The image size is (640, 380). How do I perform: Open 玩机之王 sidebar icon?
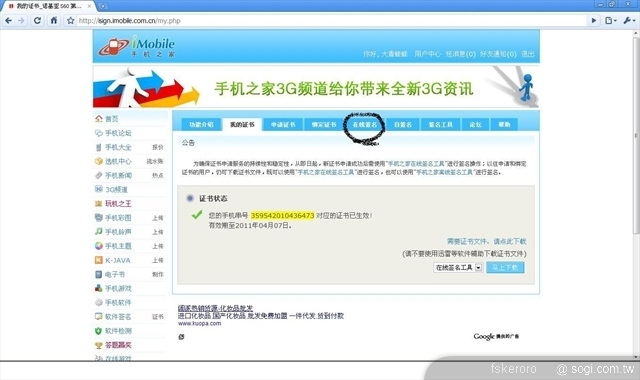[x=98, y=204]
